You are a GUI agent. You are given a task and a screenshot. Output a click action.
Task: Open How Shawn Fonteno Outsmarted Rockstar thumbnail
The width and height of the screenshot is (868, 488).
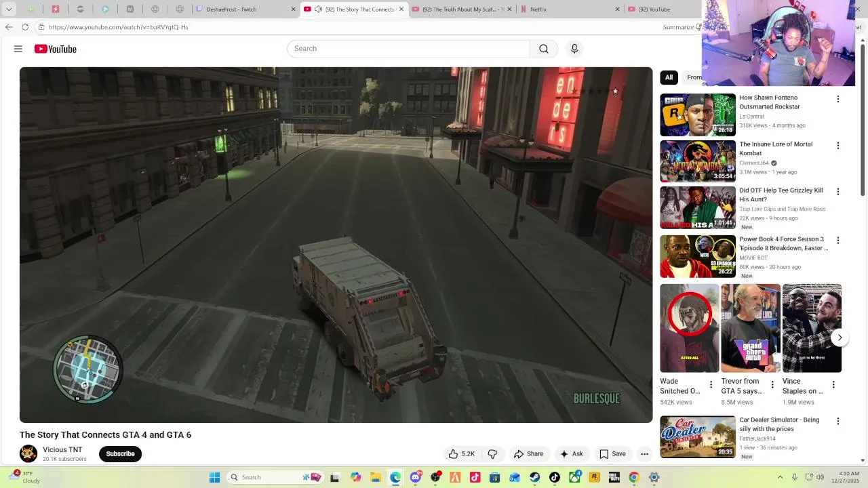coord(698,115)
